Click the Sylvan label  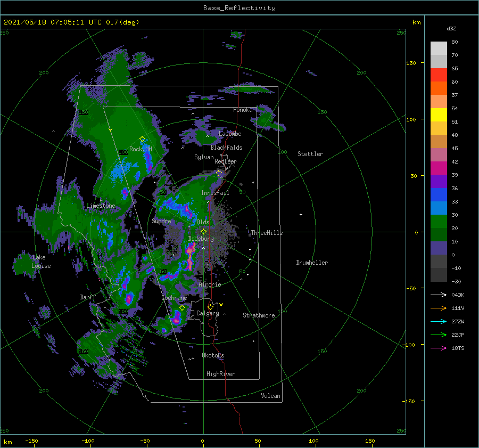coord(204,157)
